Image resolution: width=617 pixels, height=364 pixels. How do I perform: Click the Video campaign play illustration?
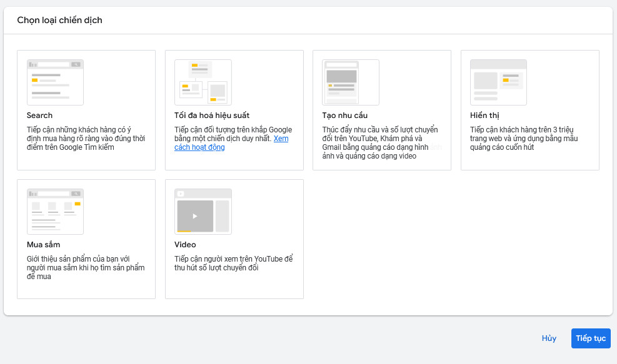tap(203, 212)
